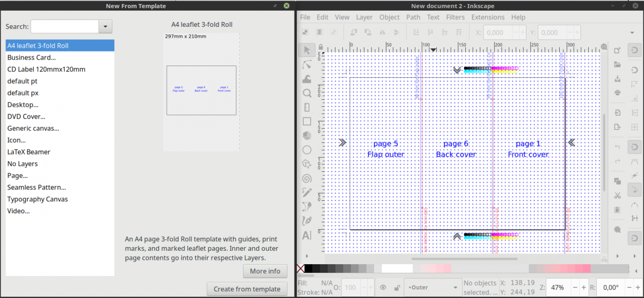Open the Filters menu
644x298 pixels.
pos(455,17)
